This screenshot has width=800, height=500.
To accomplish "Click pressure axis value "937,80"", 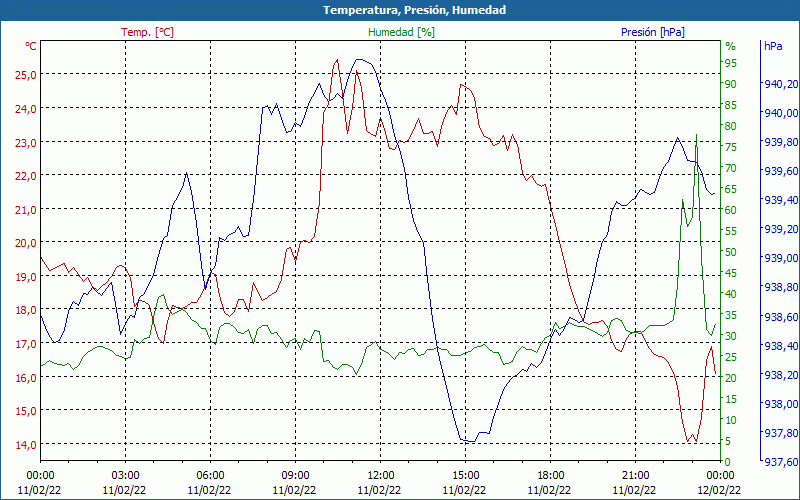I will (780, 433).
